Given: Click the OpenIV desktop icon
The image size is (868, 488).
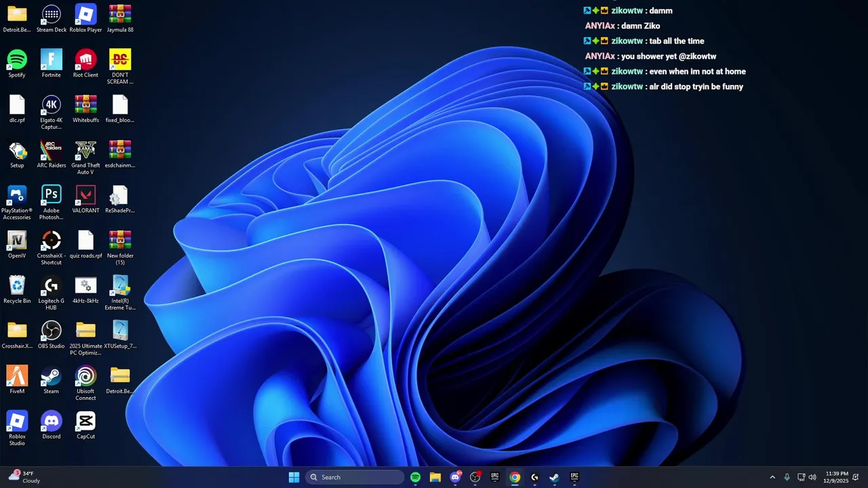Looking at the screenshot, I should 17,245.
